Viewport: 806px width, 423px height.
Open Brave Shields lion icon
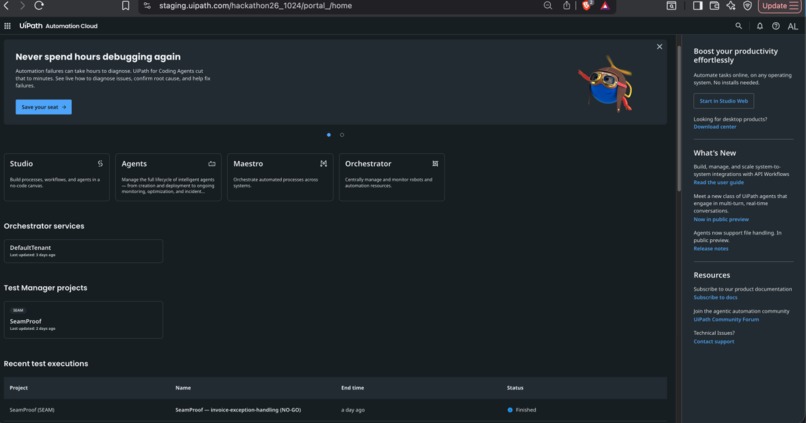pyautogui.click(x=587, y=6)
